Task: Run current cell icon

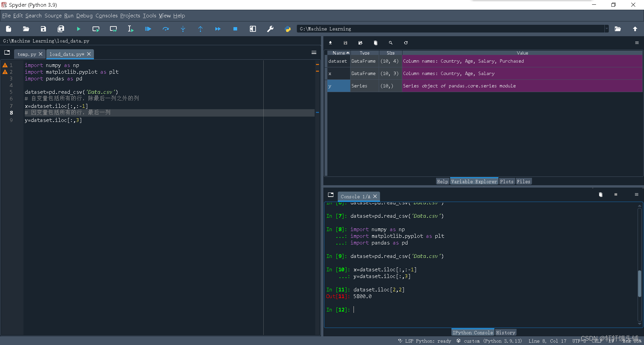Action: tap(96, 29)
